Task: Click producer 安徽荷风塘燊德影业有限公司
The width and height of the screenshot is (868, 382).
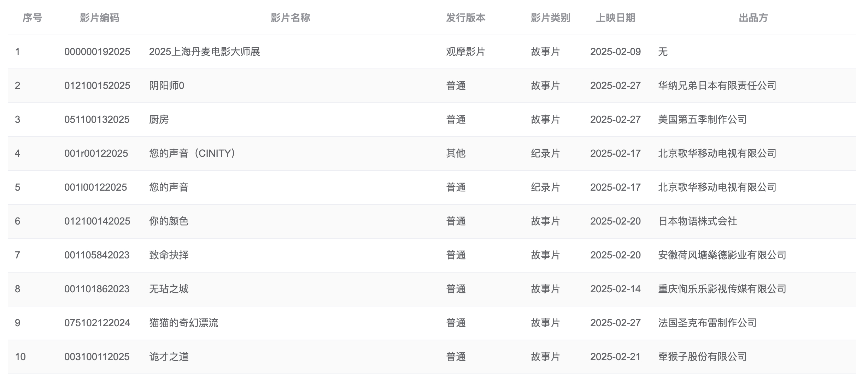Action: pos(722,255)
